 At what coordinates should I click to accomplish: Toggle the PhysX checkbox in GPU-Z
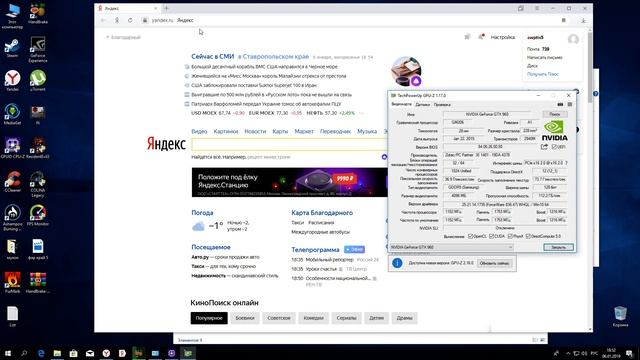pyautogui.click(x=510, y=236)
